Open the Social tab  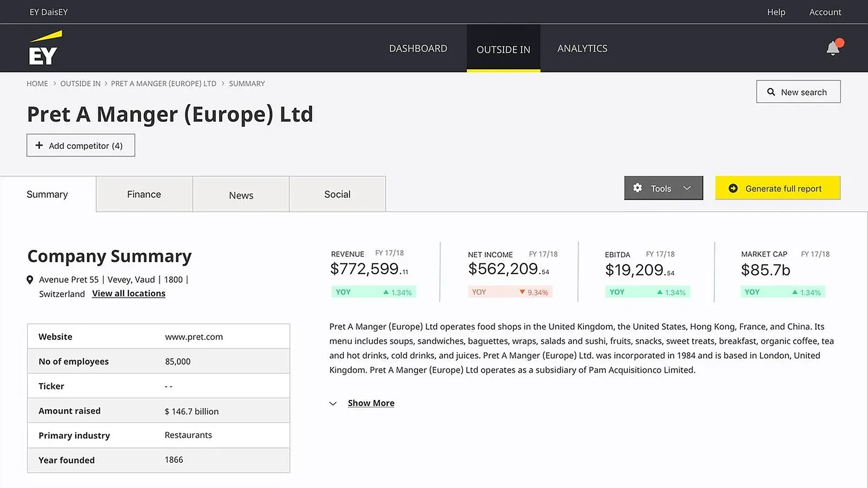[x=337, y=194]
